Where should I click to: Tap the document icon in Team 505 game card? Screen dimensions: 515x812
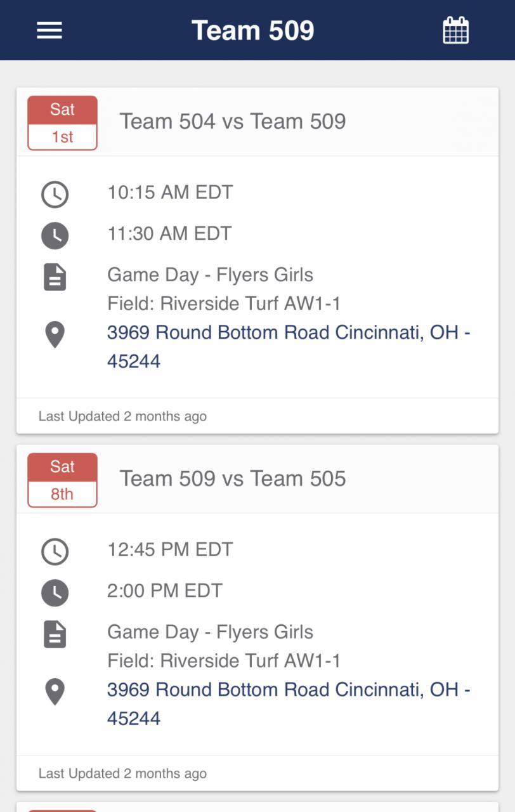click(55, 634)
